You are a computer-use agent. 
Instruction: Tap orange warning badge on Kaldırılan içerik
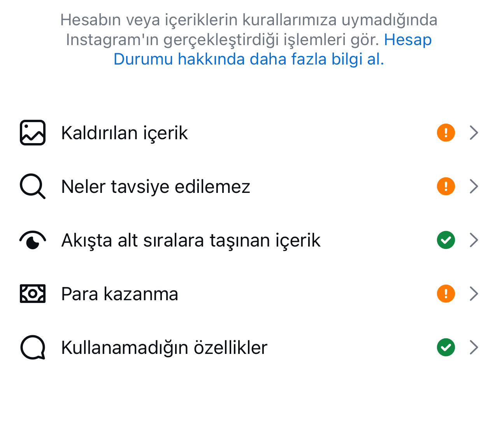coord(446,133)
